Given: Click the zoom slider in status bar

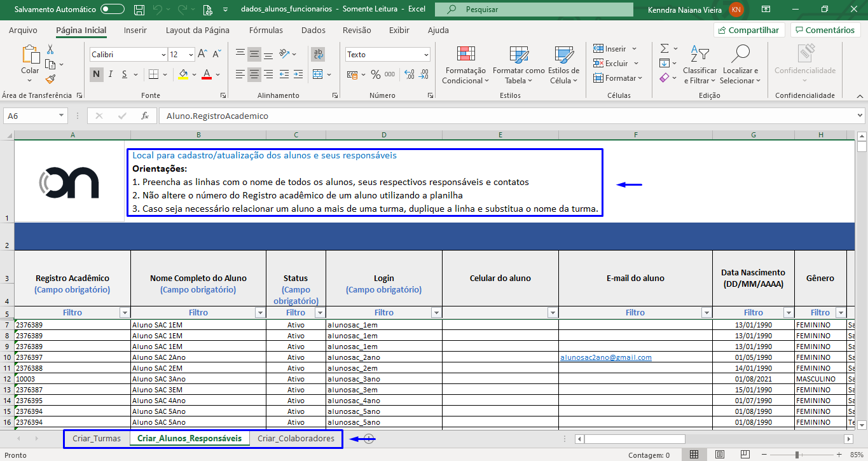Looking at the screenshot, I should pos(797,455).
